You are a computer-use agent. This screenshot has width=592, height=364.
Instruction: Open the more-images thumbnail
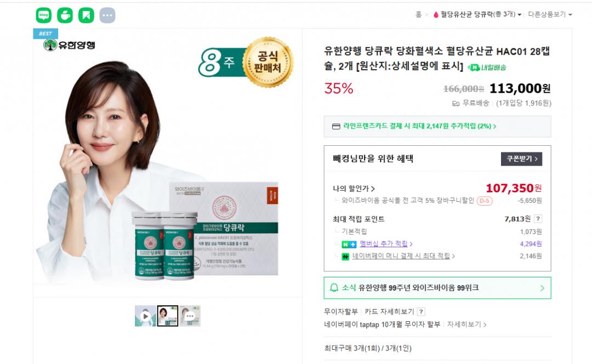(x=190, y=316)
